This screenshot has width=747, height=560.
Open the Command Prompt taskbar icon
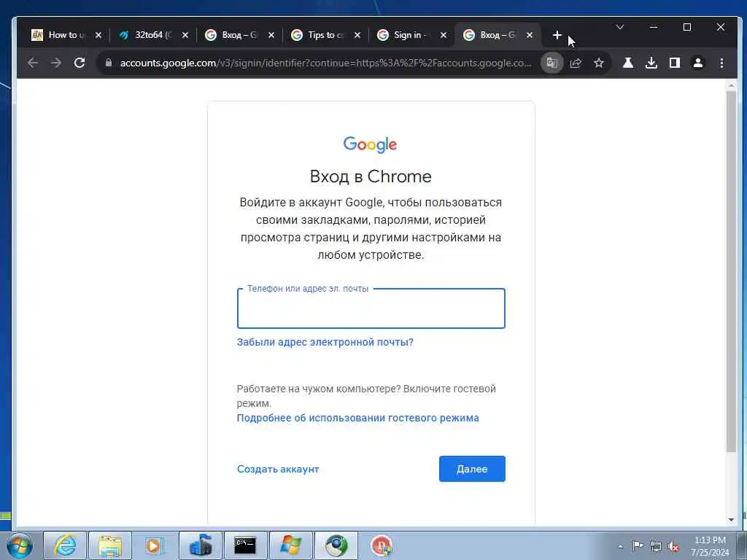(x=245, y=545)
